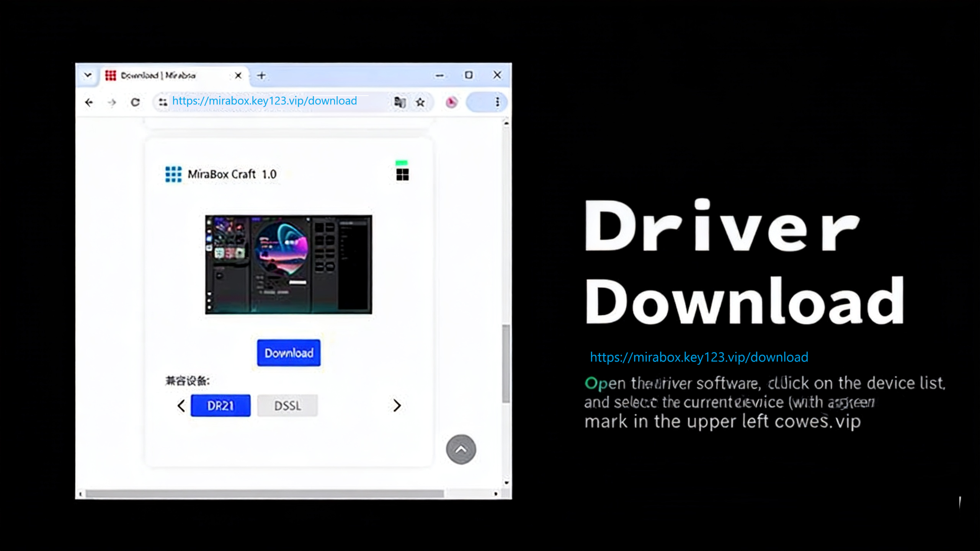Screen dimensions: 980x551
Task: Click the translate page icon
Action: [400, 102]
